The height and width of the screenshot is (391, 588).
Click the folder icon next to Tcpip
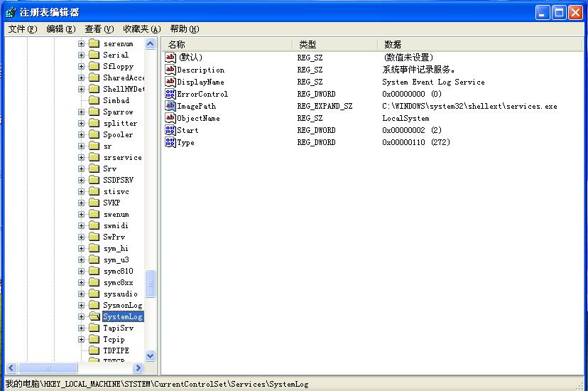tap(94, 339)
